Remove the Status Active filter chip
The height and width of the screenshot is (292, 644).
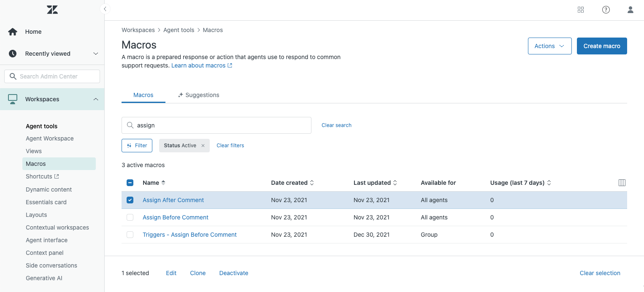coord(203,145)
